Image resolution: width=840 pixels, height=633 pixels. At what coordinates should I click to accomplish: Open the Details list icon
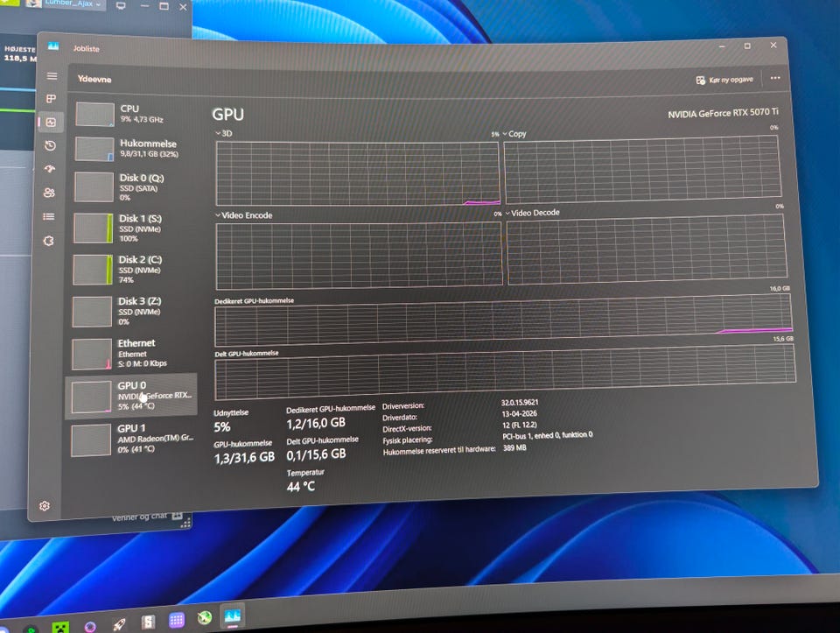pyautogui.click(x=49, y=216)
